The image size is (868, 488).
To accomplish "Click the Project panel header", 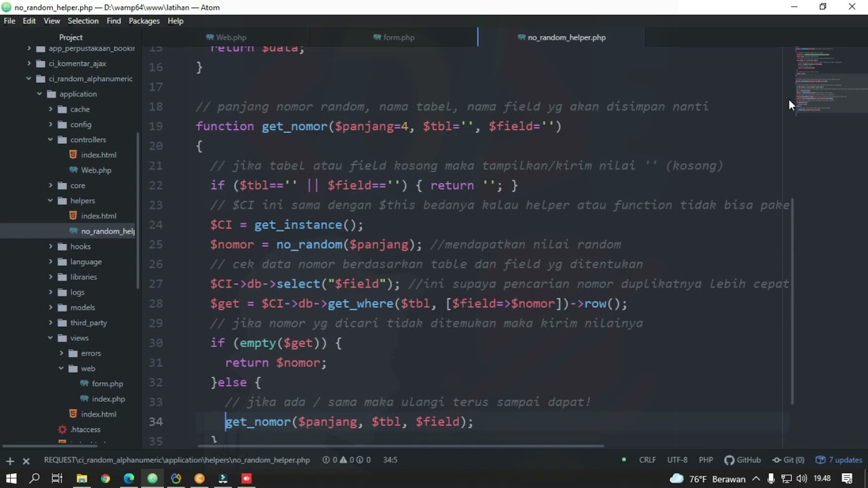I will (71, 37).
